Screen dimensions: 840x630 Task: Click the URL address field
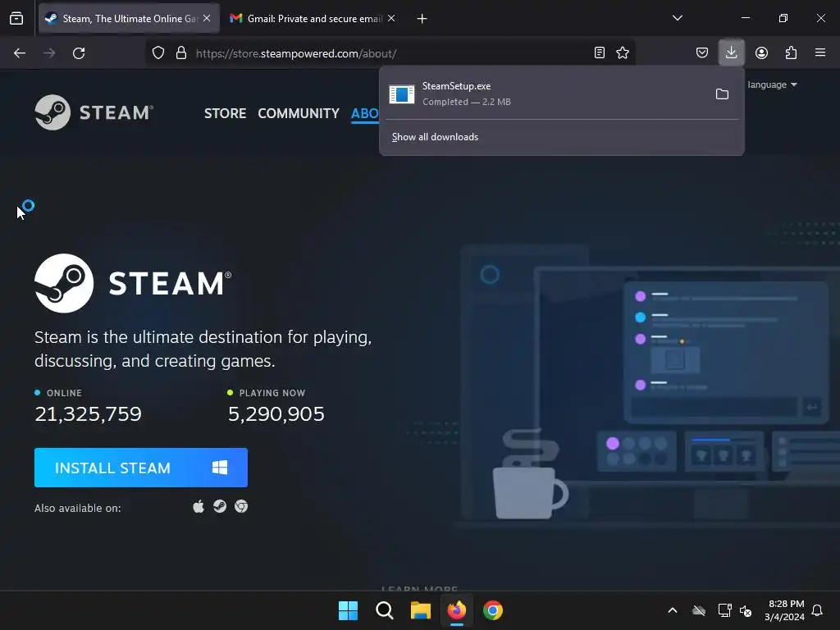tap(391, 53)
